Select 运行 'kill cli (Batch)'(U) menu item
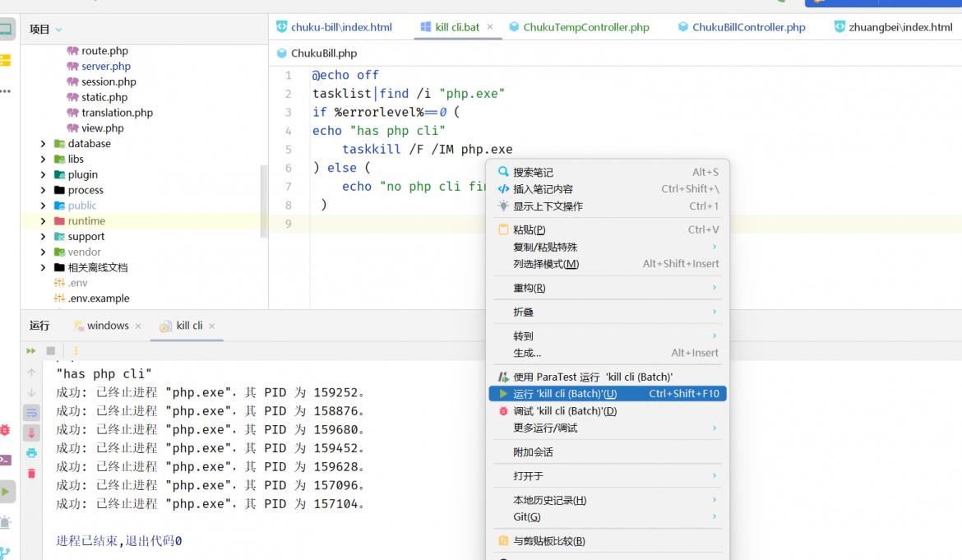This screenshot has width=962, height=560. pos(608,394)
